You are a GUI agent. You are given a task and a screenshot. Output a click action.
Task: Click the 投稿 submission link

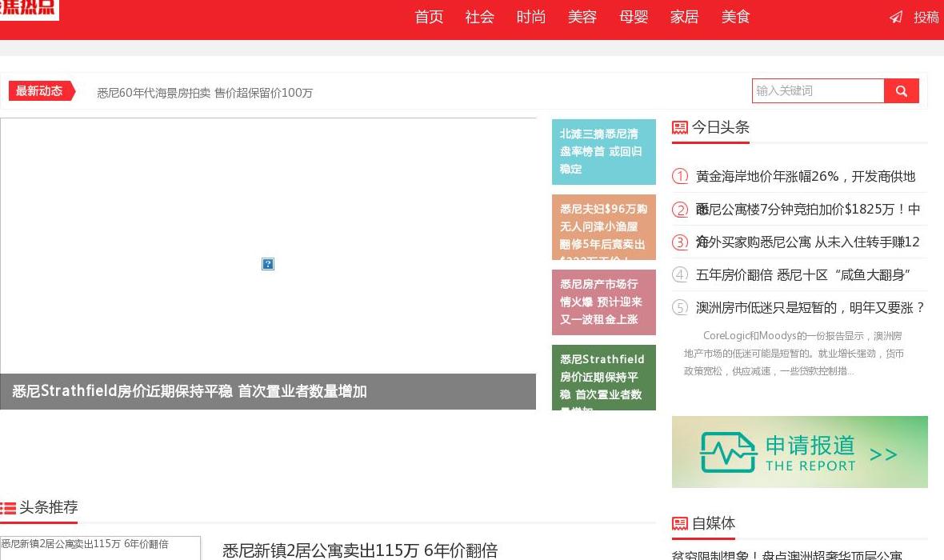click(926, 18)
